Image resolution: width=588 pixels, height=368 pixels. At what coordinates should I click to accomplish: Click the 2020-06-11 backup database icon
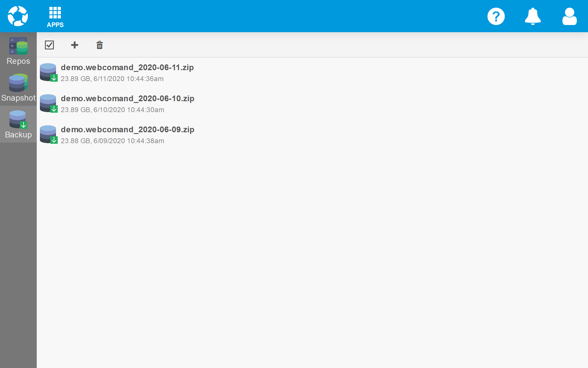tap(49, 72)
